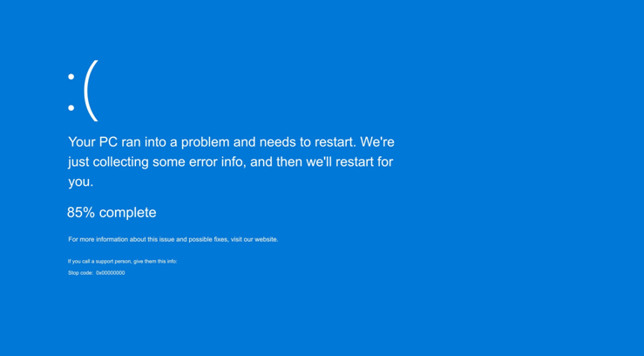Click the "Stop code:" label
The height and width of the screenshot is (356, 644).
point(80,273)
